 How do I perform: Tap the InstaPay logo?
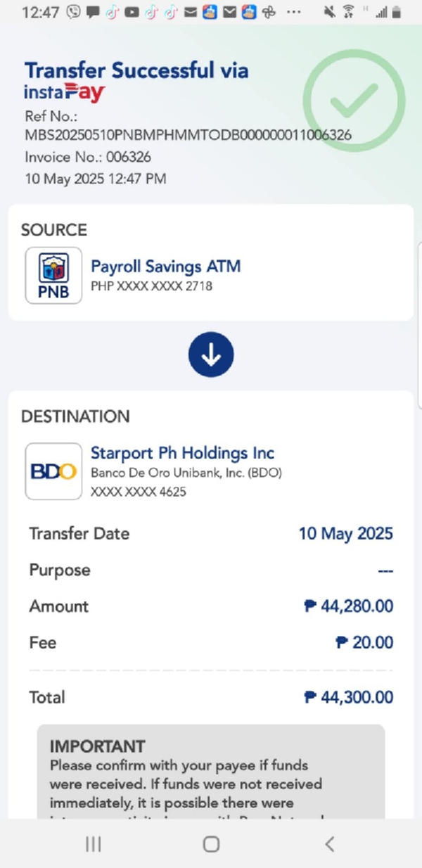tap(65, 93)
